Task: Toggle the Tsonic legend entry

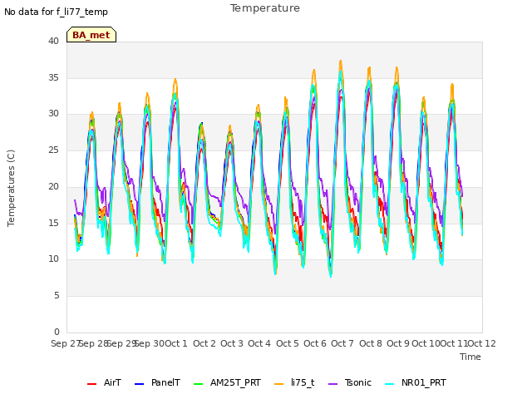Action: (x=350, y=382)
